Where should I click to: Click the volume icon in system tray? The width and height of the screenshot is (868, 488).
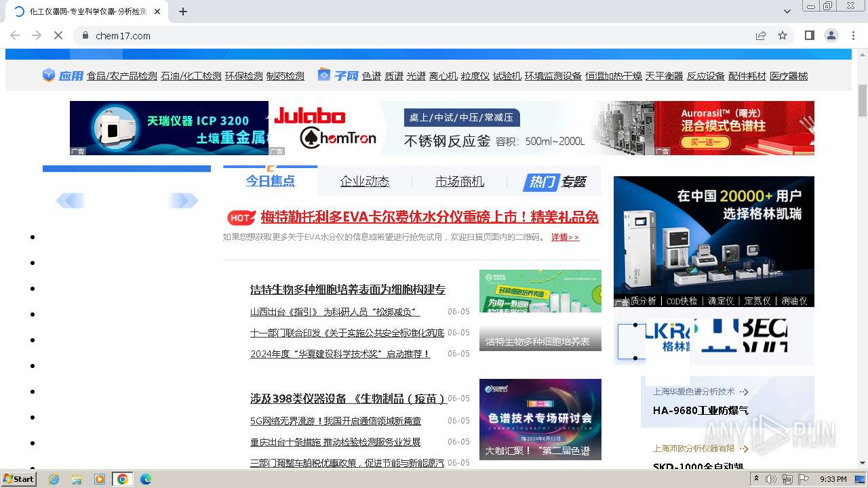coord(772,479)
